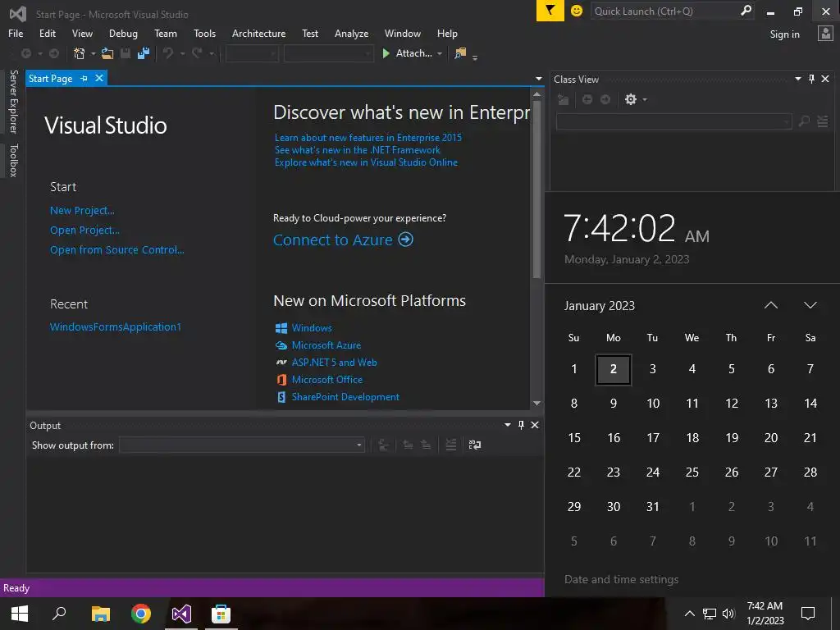Go to next month in calendar
Viewport: 840px width, 630px height.
point(810,305)
